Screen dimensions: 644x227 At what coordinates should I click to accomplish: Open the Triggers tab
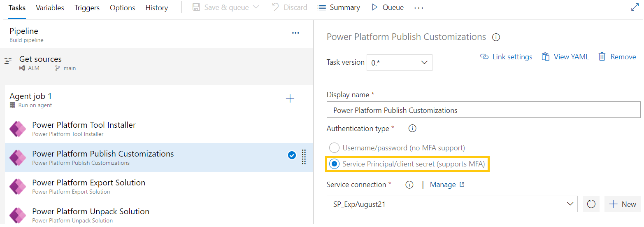point(87,8)
